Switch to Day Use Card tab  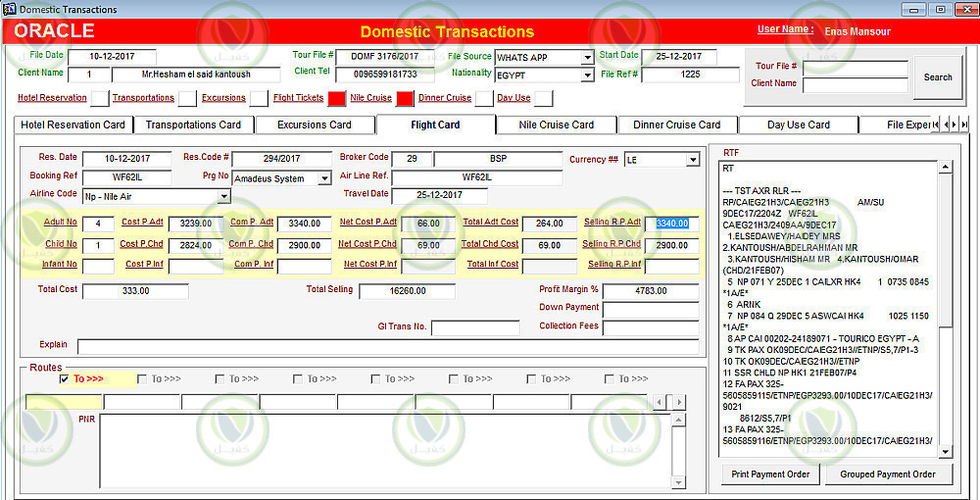click(x=798, y=125)
